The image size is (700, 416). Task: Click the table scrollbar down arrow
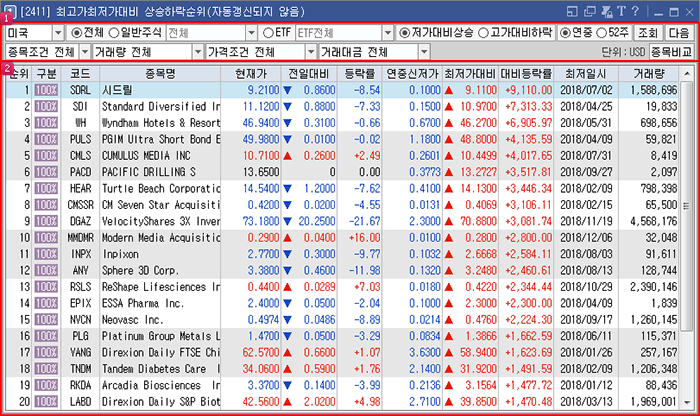687,403
